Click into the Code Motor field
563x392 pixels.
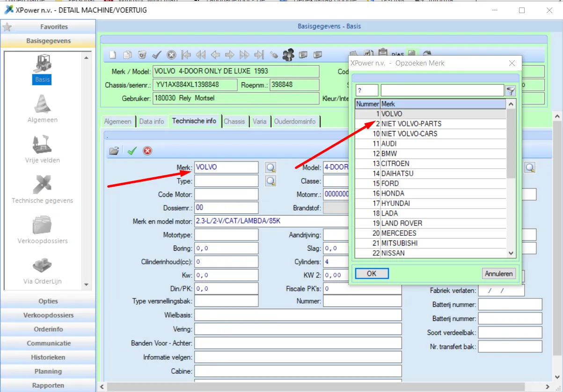226,194
